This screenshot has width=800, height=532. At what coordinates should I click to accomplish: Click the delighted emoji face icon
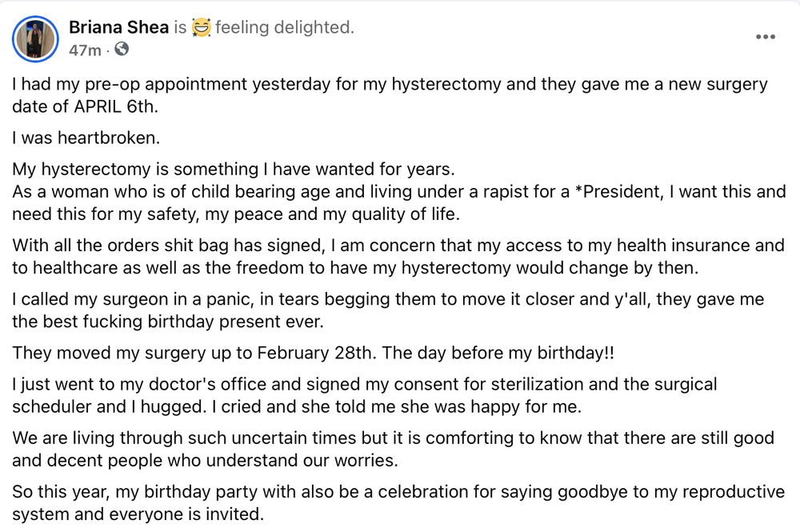coord(201,27)
